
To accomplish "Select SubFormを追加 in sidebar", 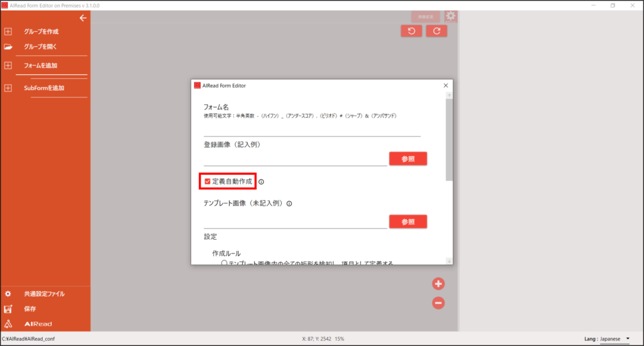I will tap(44, 88).
